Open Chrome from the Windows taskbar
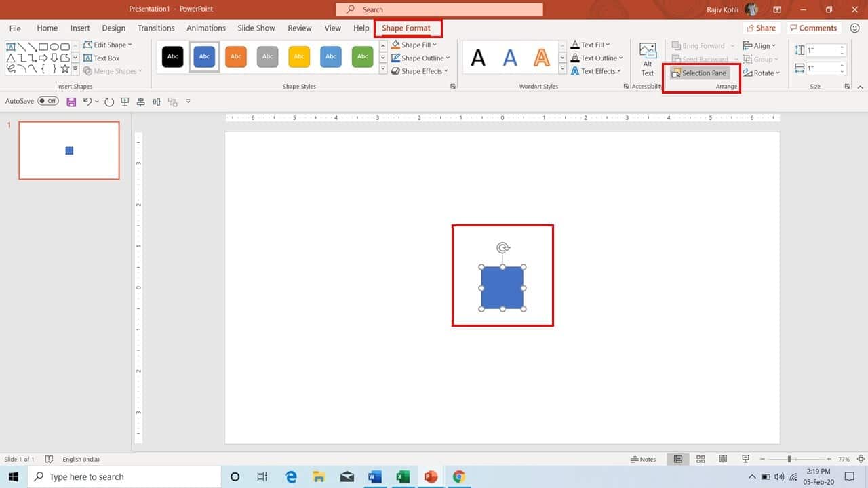The height and width of the screenshot is (488, 868). pyautogui.click(x=459, y=476)
